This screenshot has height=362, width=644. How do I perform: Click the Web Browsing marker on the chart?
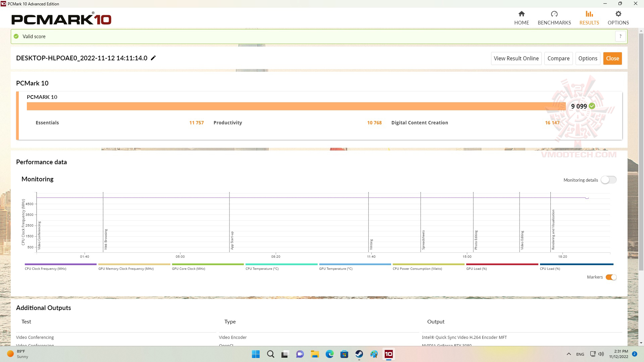[x=106, y=239]
